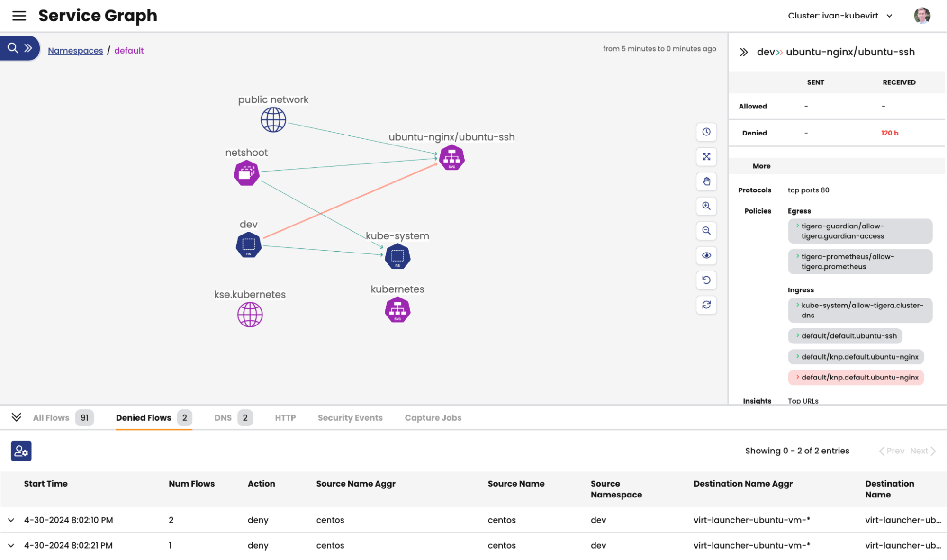Screen dimensions: 947x560
Task: Click the search magnifier icon
Action: click(x=13, y=48)
